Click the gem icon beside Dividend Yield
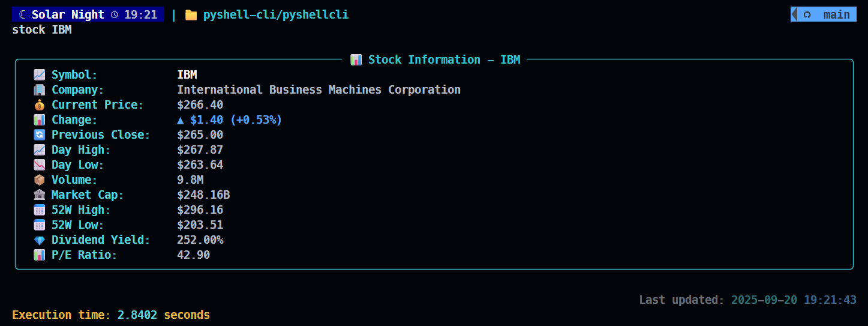 click(x=39, y=240)
